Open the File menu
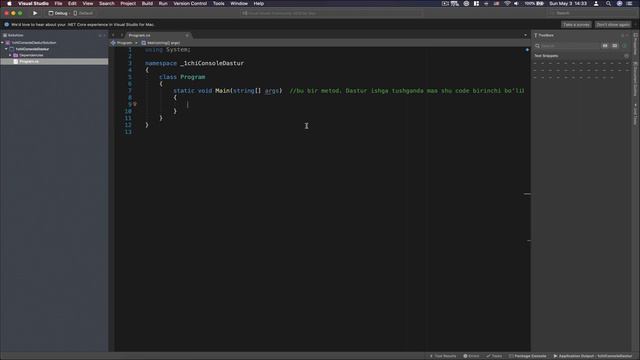 coord(58,3)
